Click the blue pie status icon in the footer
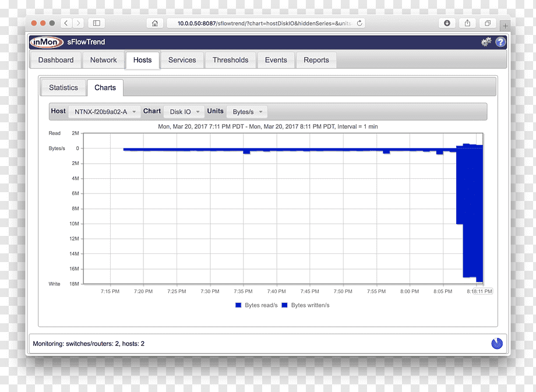This screenshot has width=536, height=392. pos(497,344)
